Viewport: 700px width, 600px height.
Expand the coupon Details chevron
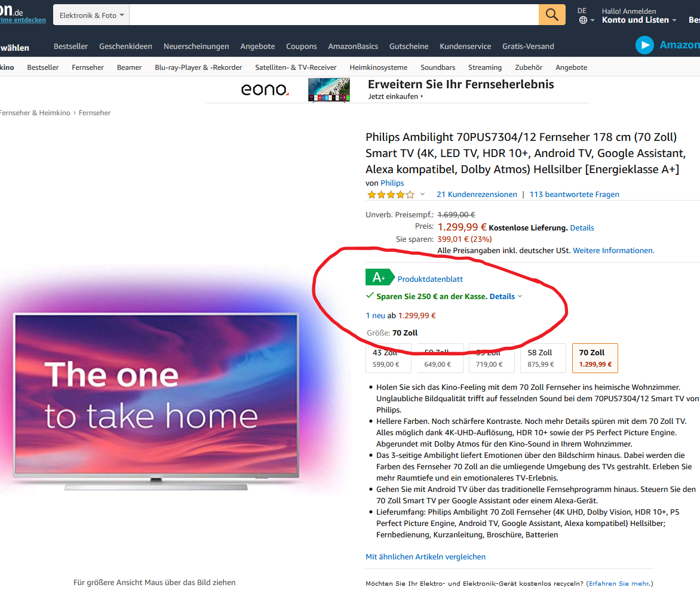click(x=520, y=297)
